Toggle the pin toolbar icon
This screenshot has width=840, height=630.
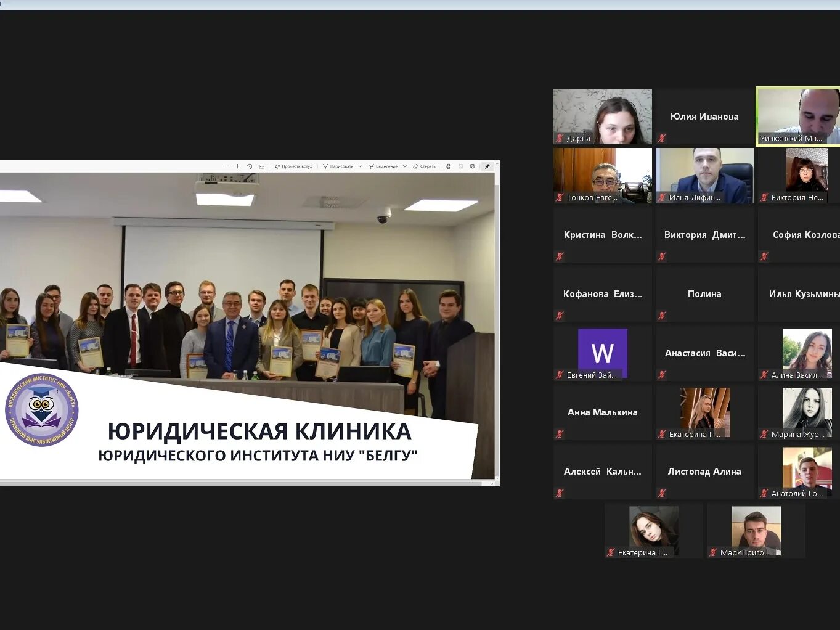click(487, 166)
